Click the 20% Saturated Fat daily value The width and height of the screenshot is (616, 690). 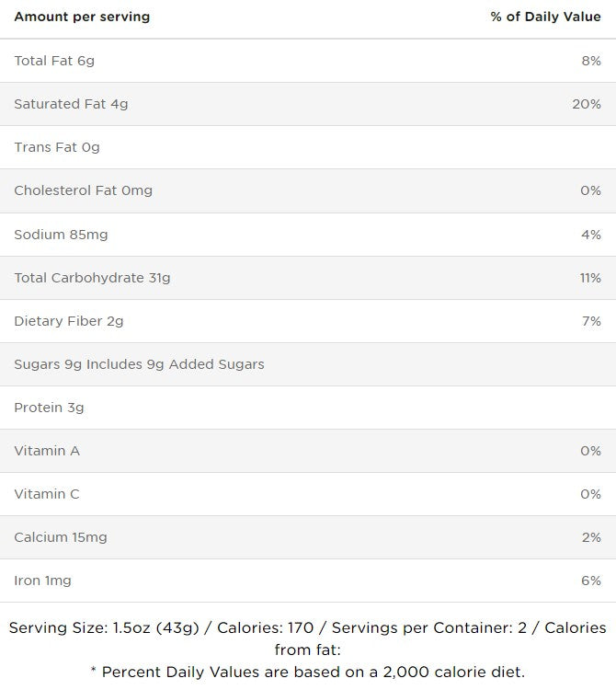click(586, 104)
